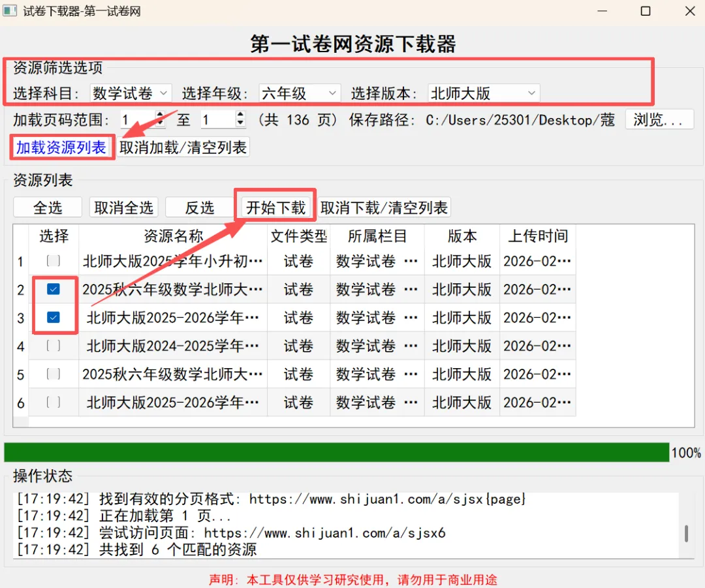705x588 pixels.
Task: Click row header number 1
Action: pyautogui.click(x=21, y=261)
